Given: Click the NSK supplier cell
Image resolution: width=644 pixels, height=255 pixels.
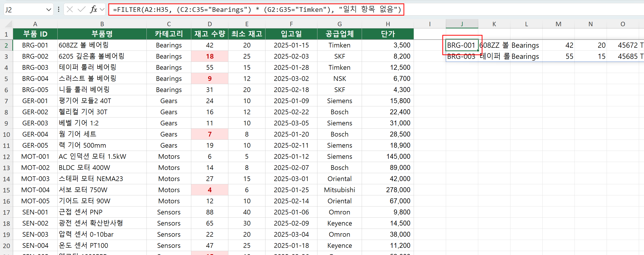Looking at the screenshot, I should tap(339, 78).
